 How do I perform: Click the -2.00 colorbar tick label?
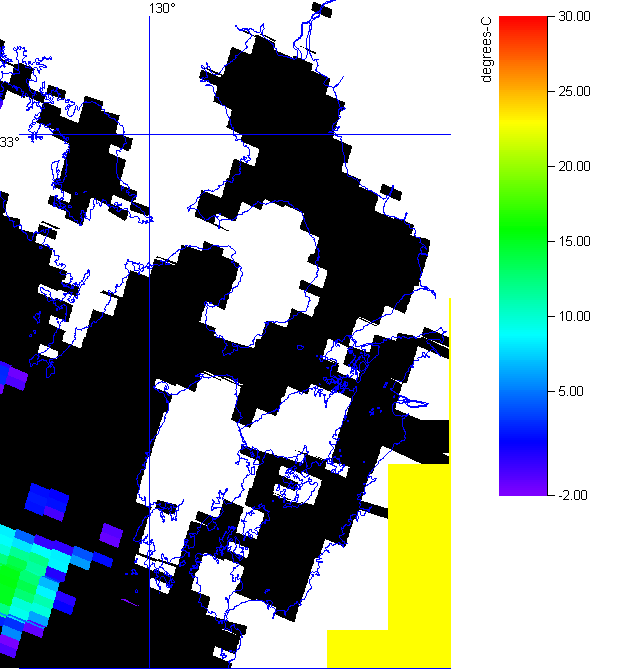[573, 495]
